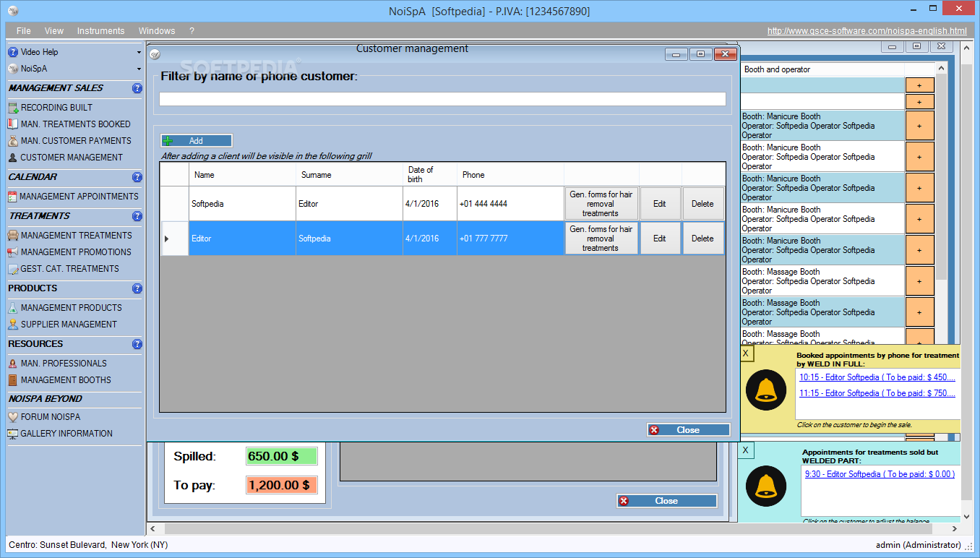This screenshot has height=558, width=980.
Task: Click the green Spilled 650.00 $ field
Action: click(281, 456)
